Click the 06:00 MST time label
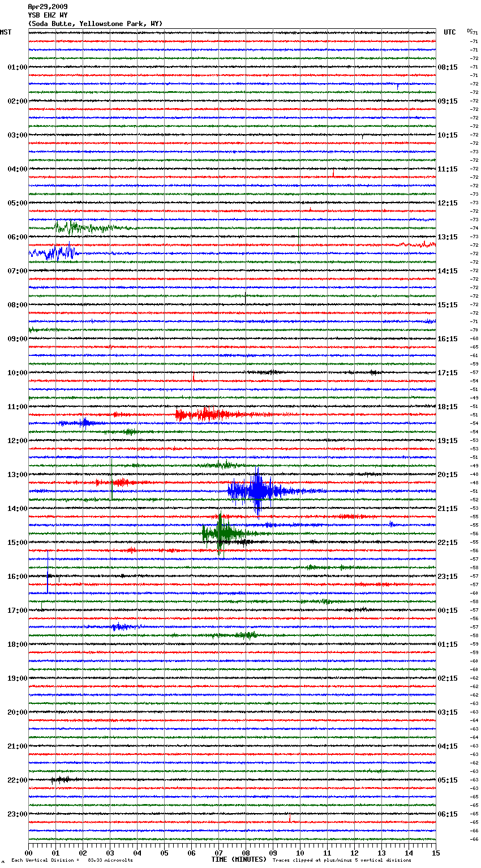The height and width of the screenshot is (868, 481). [18, 237]
